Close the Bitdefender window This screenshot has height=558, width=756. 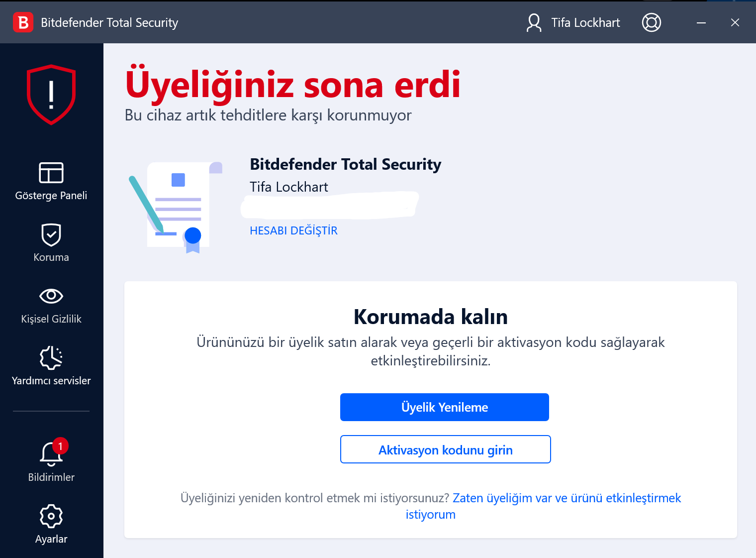pos(735,22)
